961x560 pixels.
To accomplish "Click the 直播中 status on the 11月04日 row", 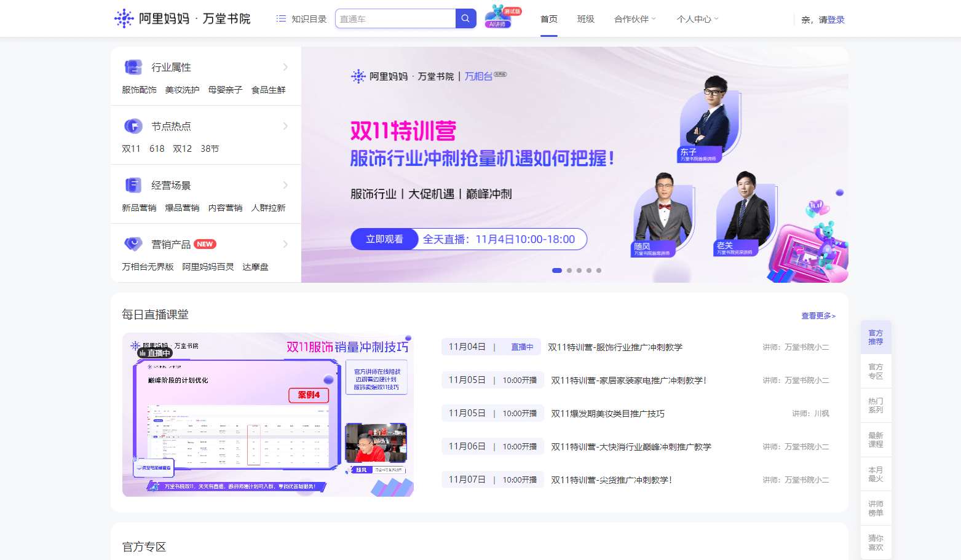I will tap(522, 347).
